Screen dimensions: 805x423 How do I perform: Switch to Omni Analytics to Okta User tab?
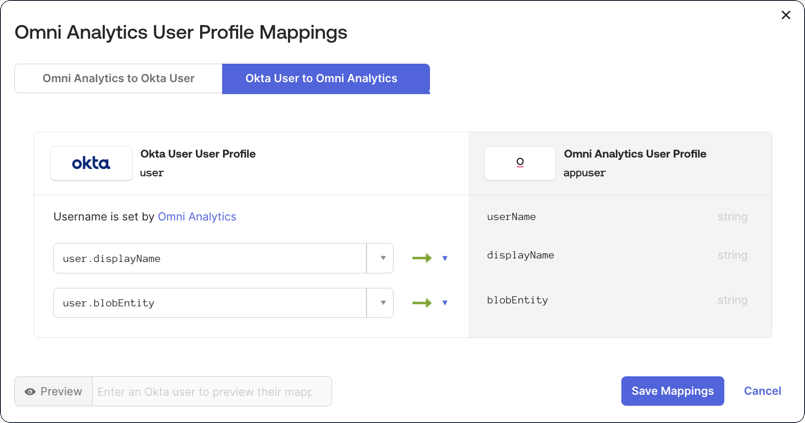point(118,78)
